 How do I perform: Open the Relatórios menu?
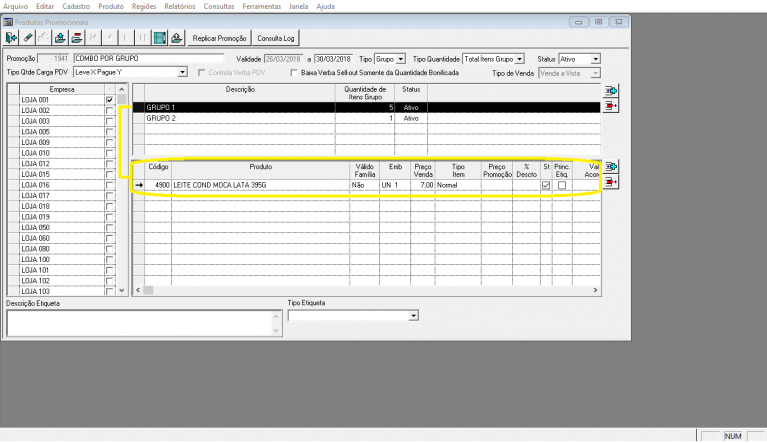[180, 6]
